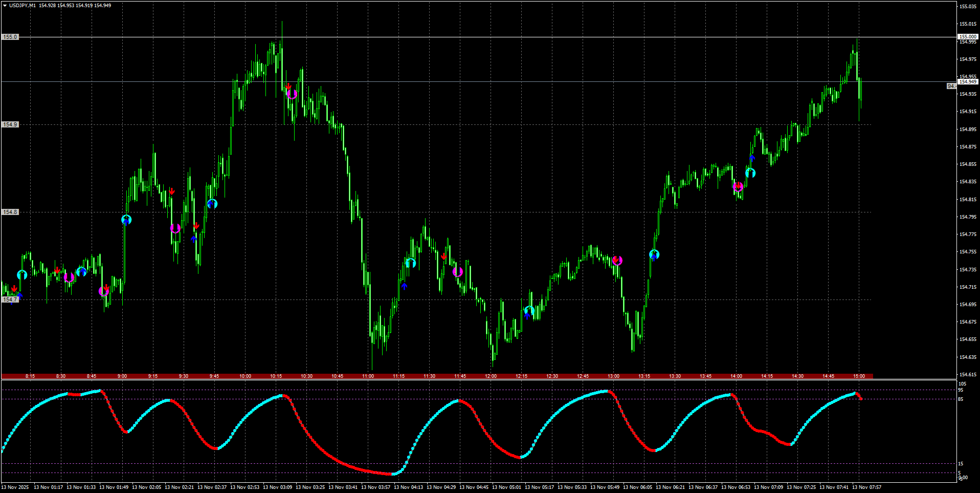Click the magenta circle signal at 14:00
This screenshot has height=493, width=980.
click(x=738, y=187)
